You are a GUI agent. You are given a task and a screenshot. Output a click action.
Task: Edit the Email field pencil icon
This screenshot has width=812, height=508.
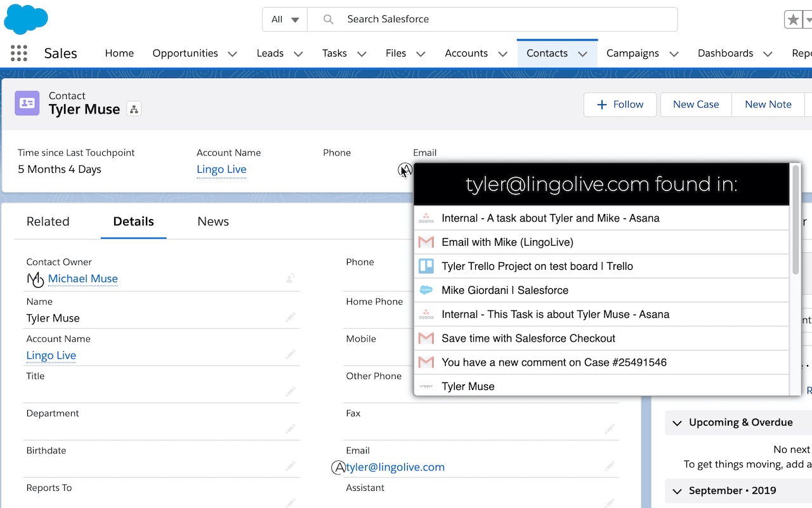pos(610,467)
